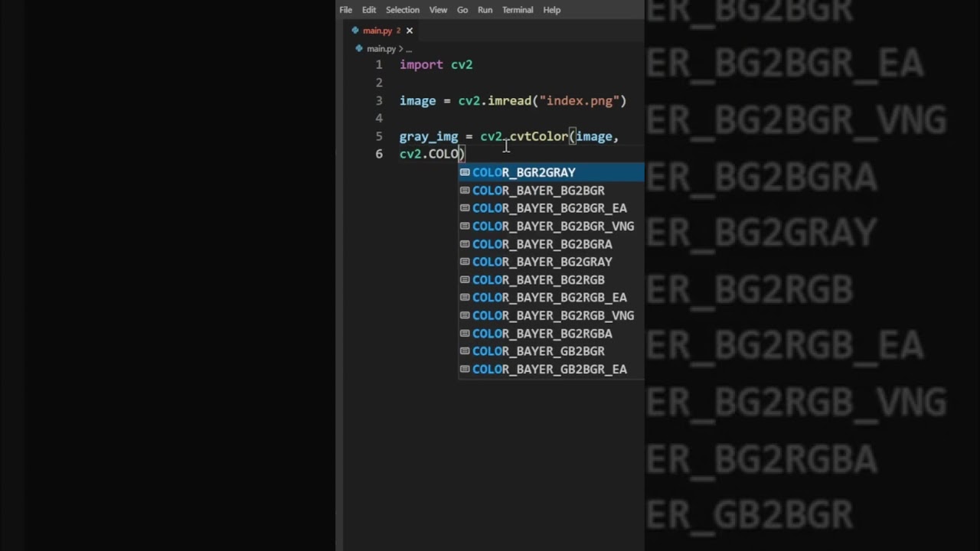
Task: Click line number 5 in gutter
Action: click(379, 136)
